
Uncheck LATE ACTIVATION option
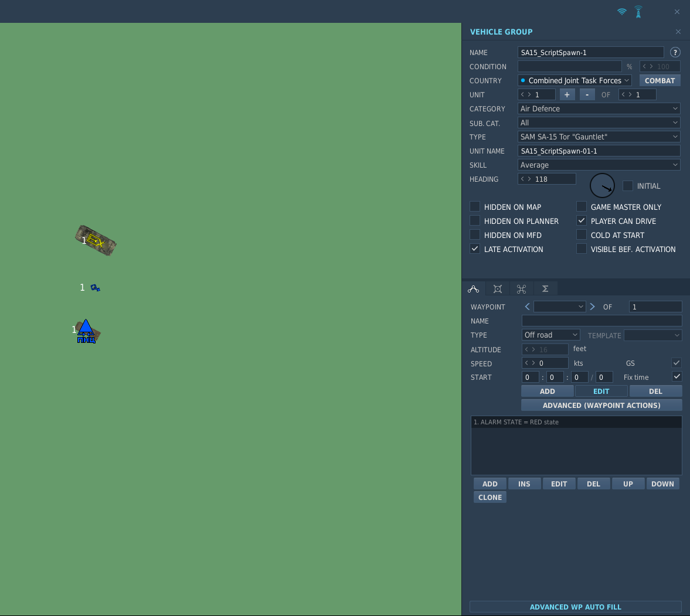pyautogui.click(x=475, y=249)
